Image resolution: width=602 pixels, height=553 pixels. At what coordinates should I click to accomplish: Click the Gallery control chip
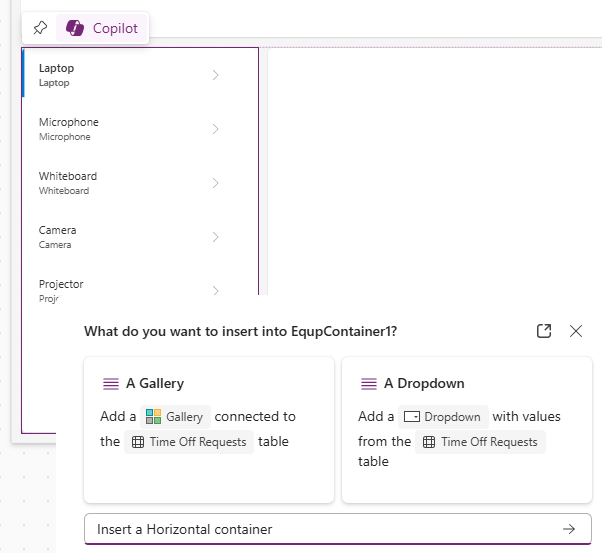click(175, 417)
